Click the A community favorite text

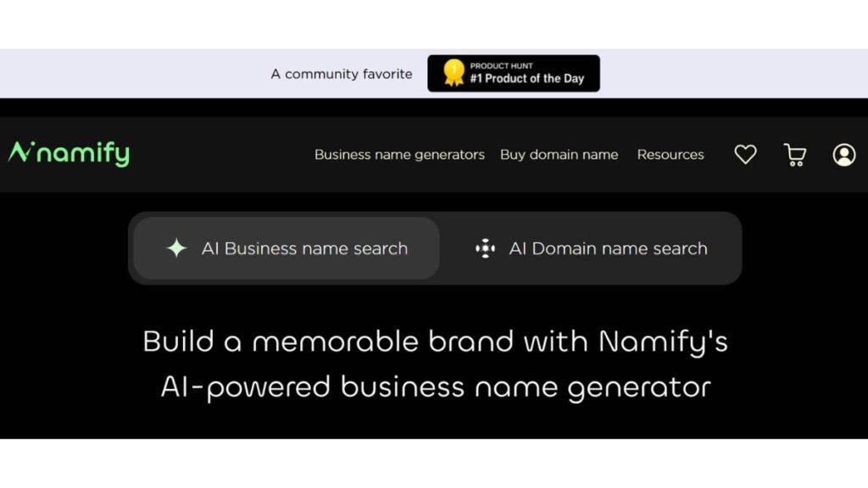click(x=341, y=74)
